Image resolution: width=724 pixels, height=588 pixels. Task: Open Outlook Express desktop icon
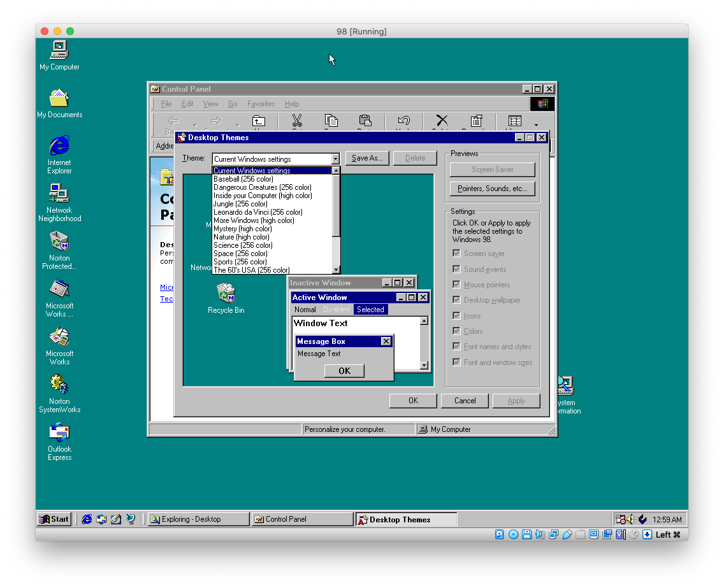pos(59,441)
